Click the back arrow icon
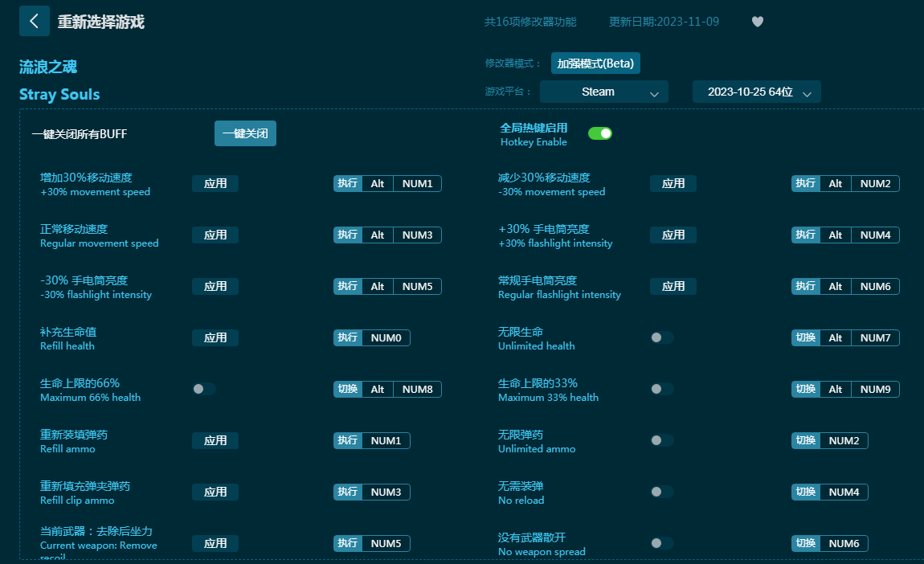The image size is (924, 564). (34, 22)
